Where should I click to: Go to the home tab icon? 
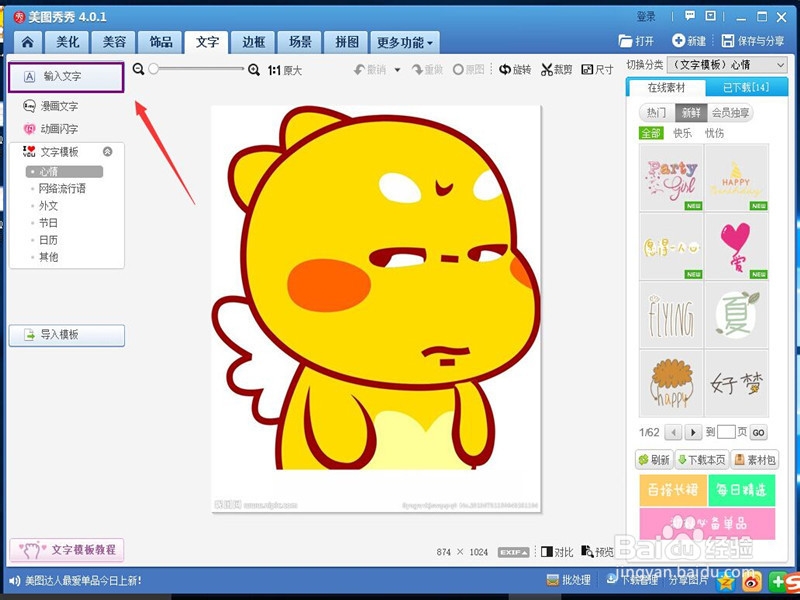point(28,42)
